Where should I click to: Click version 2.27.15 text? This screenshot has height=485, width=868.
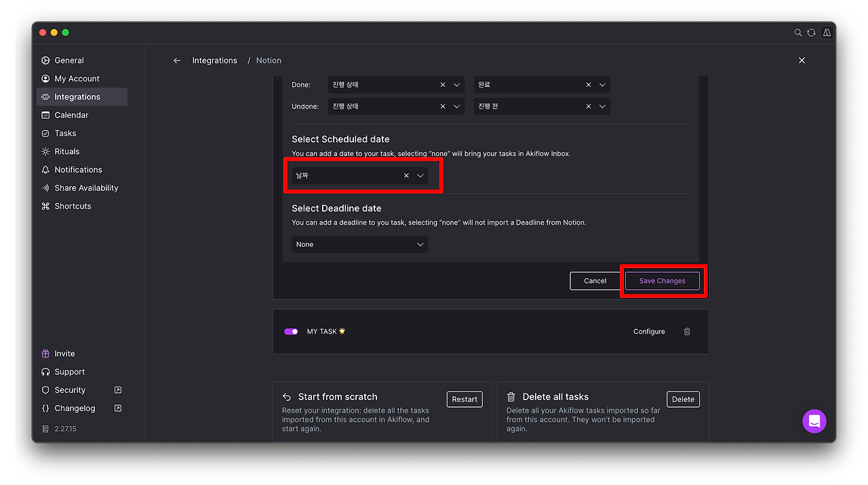[x=65, y=429]
